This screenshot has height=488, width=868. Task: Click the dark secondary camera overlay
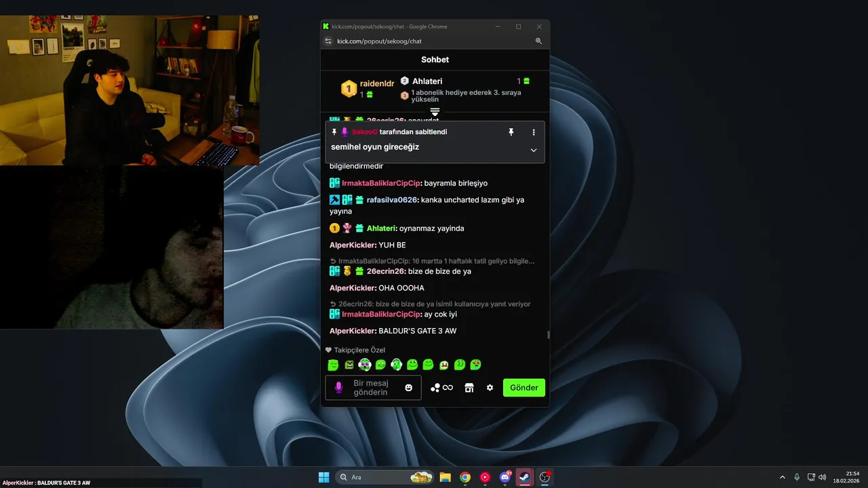(112, 247)
